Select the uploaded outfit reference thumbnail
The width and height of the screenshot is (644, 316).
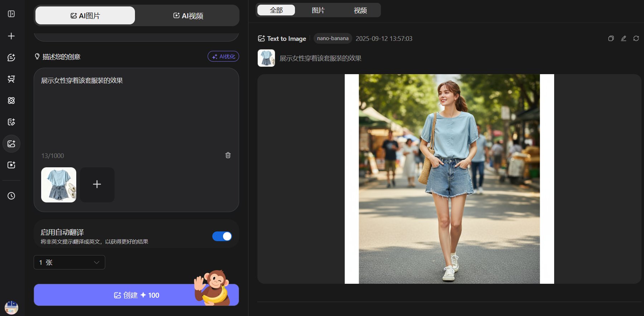(59, 185)
